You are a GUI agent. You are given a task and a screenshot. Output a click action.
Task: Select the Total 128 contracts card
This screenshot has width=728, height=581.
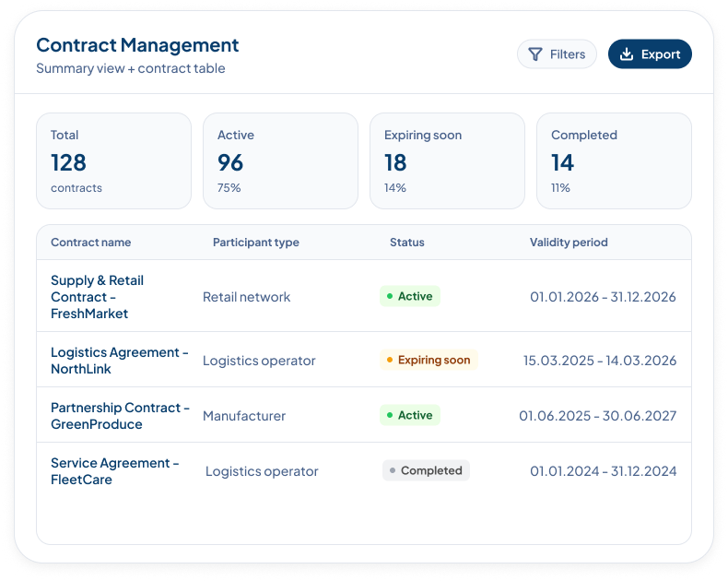click(x=113, y=160)
